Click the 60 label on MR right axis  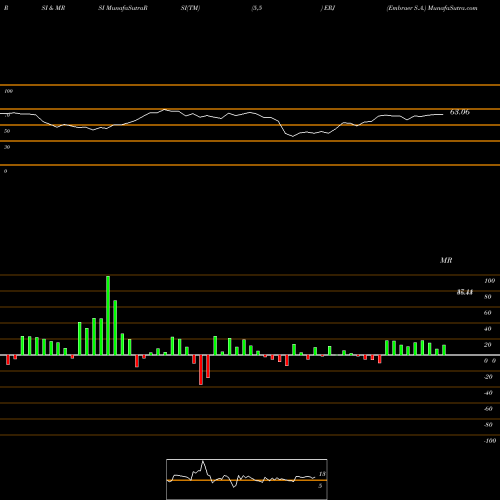coord(488,313)
